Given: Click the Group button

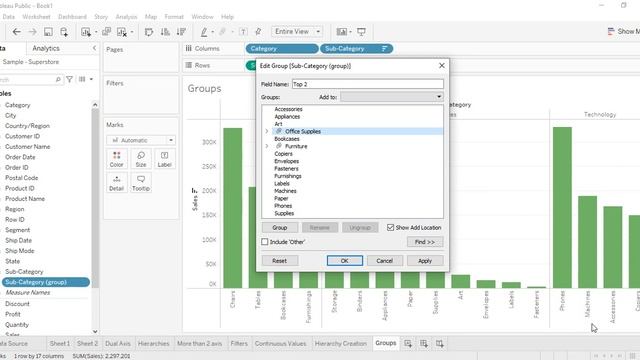Looking at the screenshot, I should 280,227.
